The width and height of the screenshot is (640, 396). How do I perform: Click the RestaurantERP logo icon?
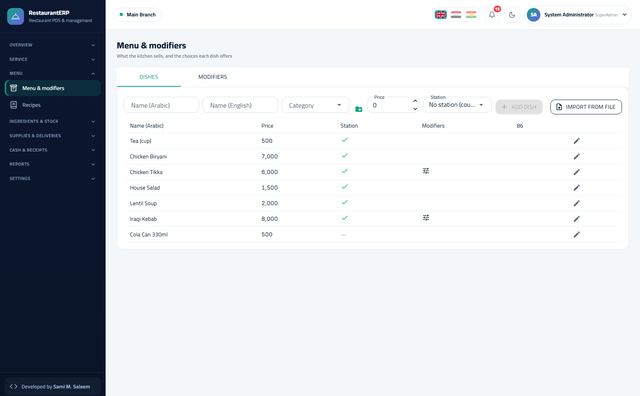tap(16, 16)
